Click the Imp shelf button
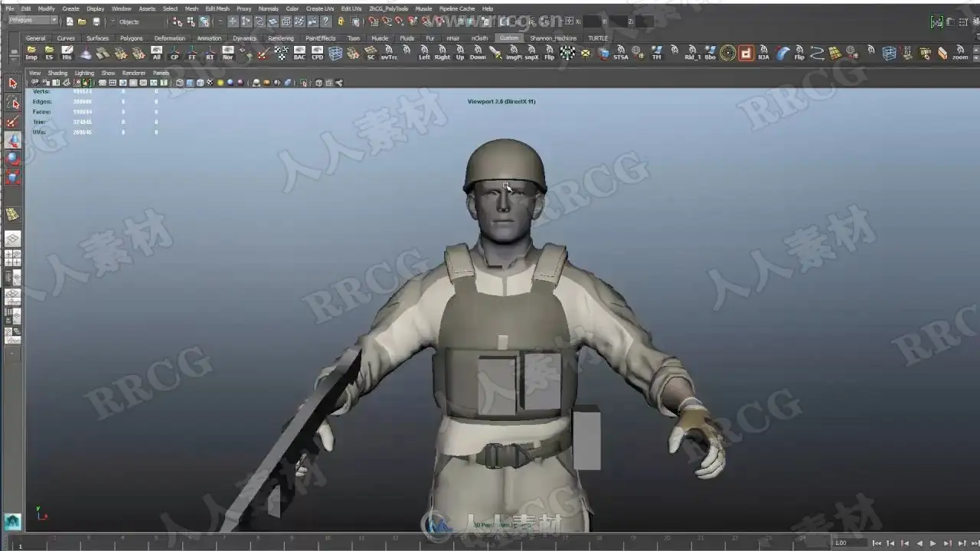980x551 pixels. tap(31, 53)
